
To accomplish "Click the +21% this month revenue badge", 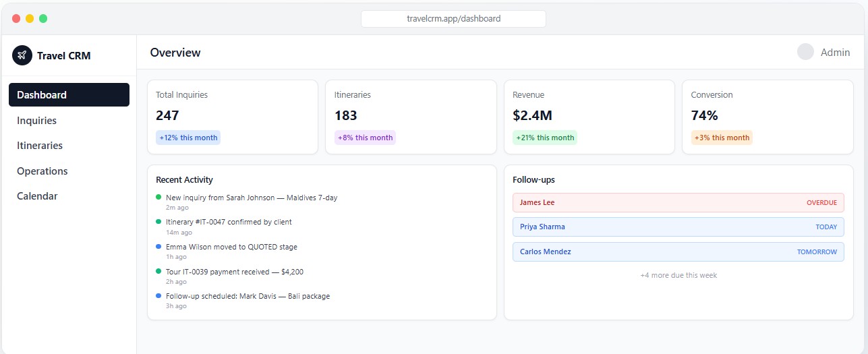I will click(545, 138).
